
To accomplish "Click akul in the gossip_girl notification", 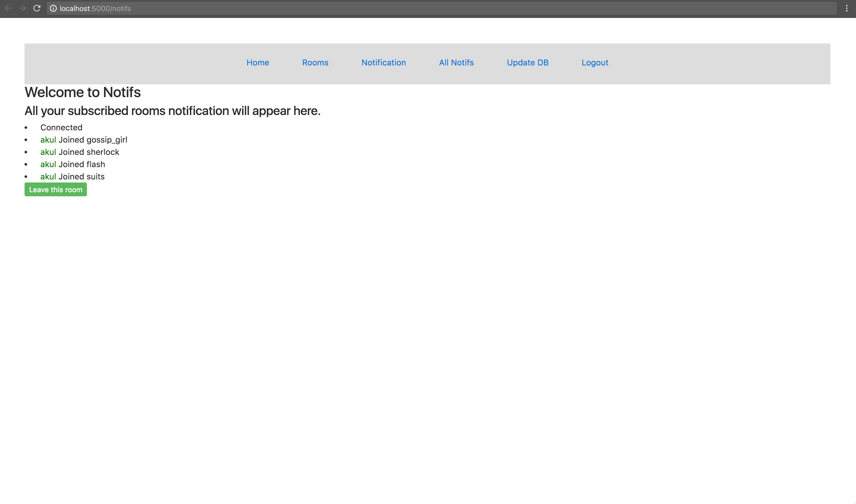I will (48, 140).
